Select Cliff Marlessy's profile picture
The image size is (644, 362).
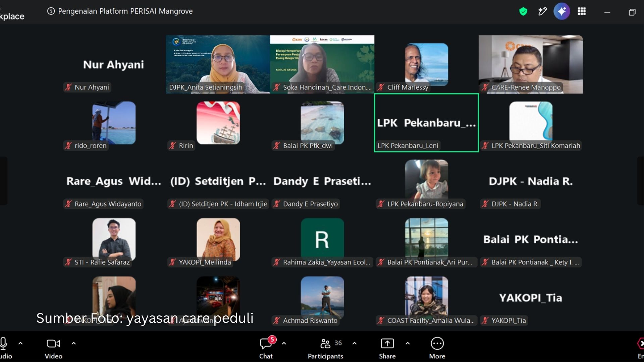coord(426,64)
